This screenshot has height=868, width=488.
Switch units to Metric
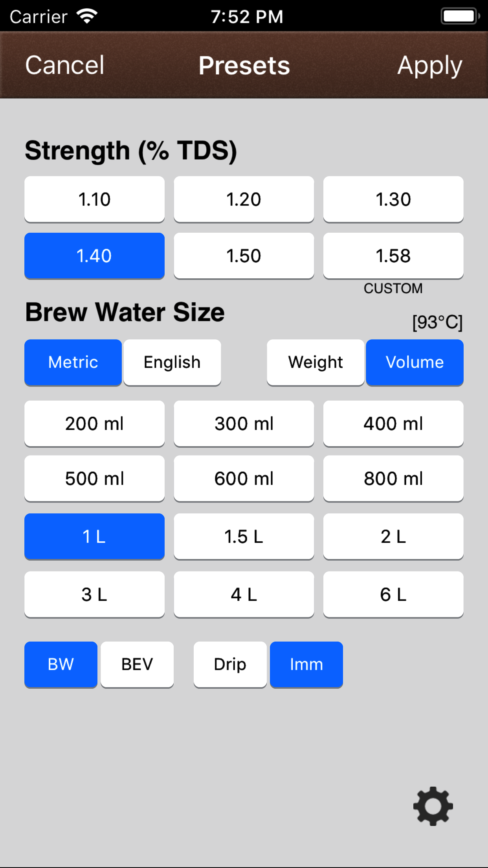[73, 362]
